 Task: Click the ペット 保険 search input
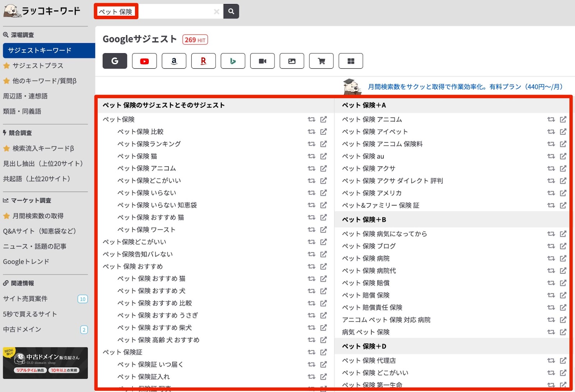[158, 11]
